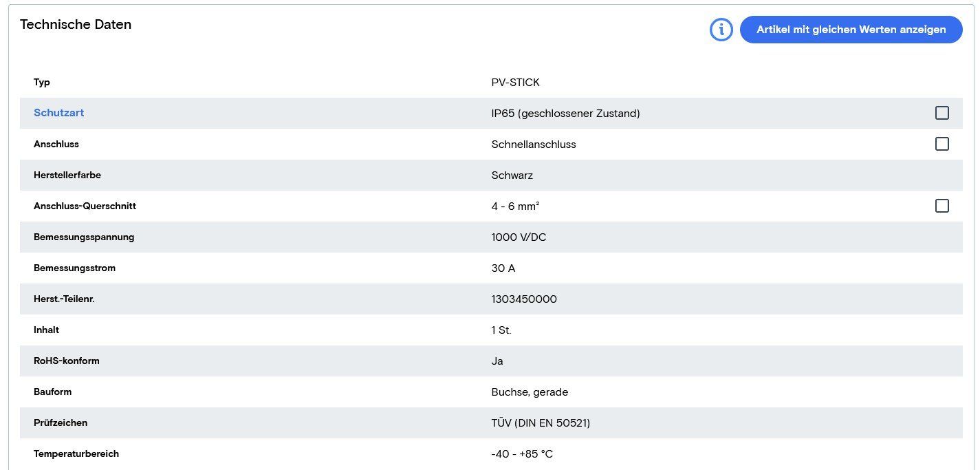The width and height of the screenshot is (980, 470).
Task: Click the Bemessungsspannung row label
Action: 84,237
